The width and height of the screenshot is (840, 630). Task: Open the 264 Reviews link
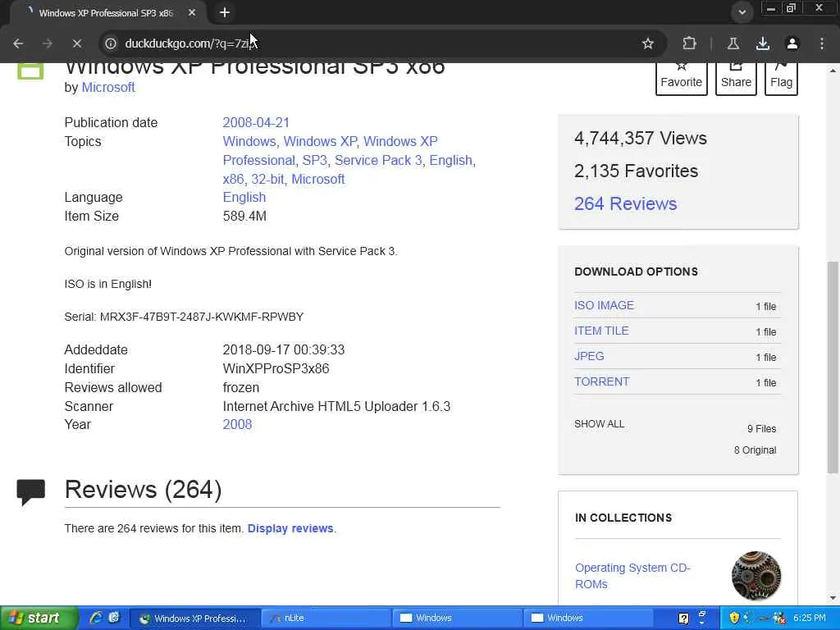click(625, 203)
